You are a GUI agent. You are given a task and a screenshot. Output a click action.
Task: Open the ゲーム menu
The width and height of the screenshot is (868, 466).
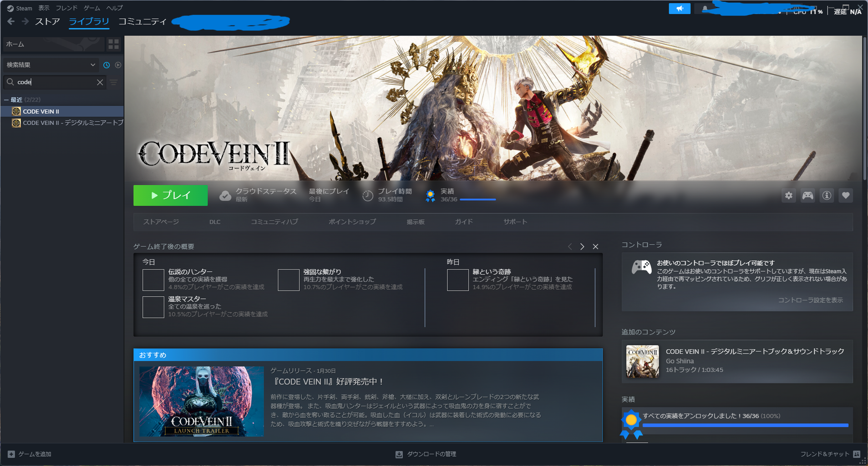(92, 8)
